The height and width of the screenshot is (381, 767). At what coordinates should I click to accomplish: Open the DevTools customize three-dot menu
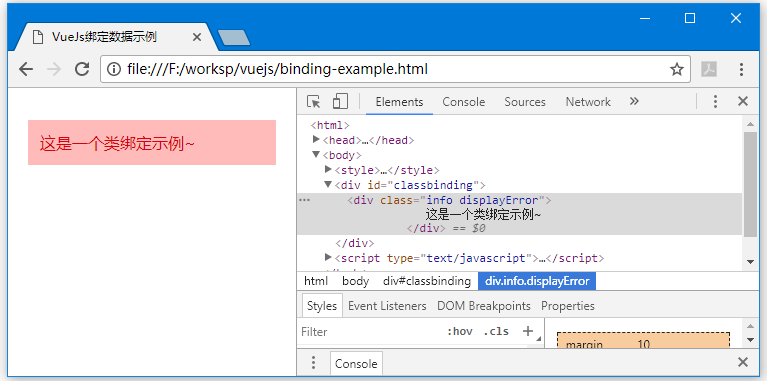tap(715, 101)
